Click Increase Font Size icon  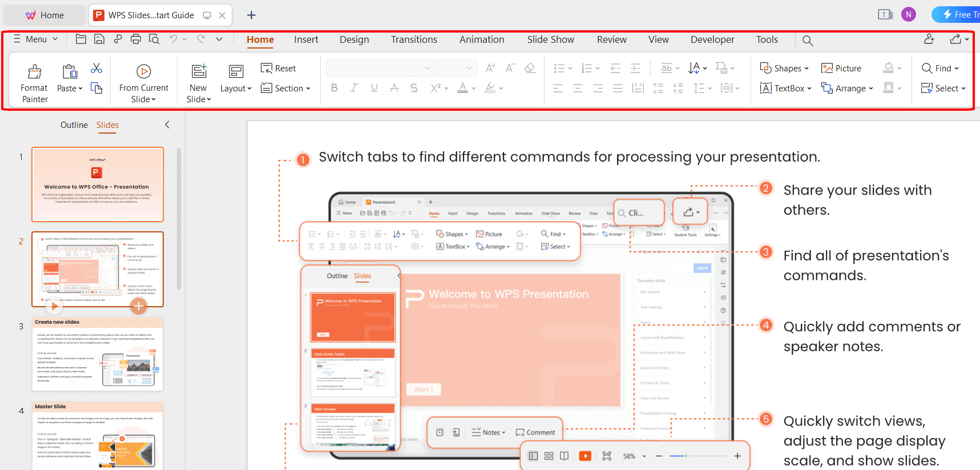491,68
